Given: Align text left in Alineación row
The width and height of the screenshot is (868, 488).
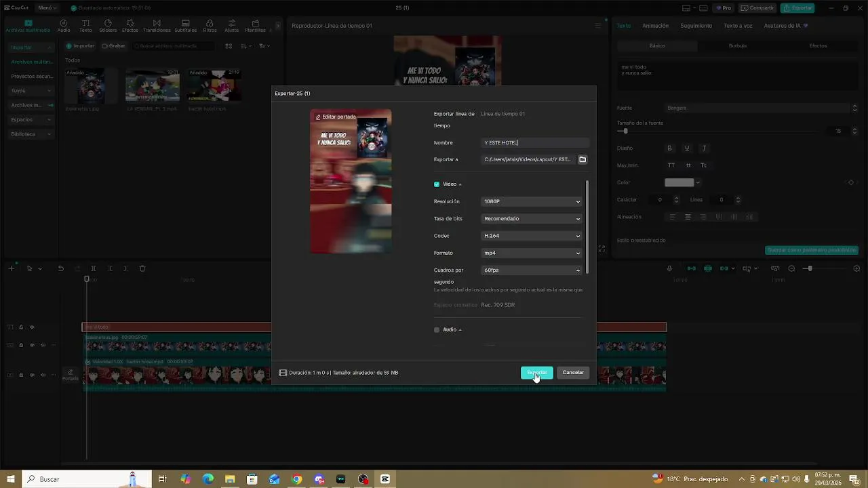Looking at the screenshot, I should [673, 217].
